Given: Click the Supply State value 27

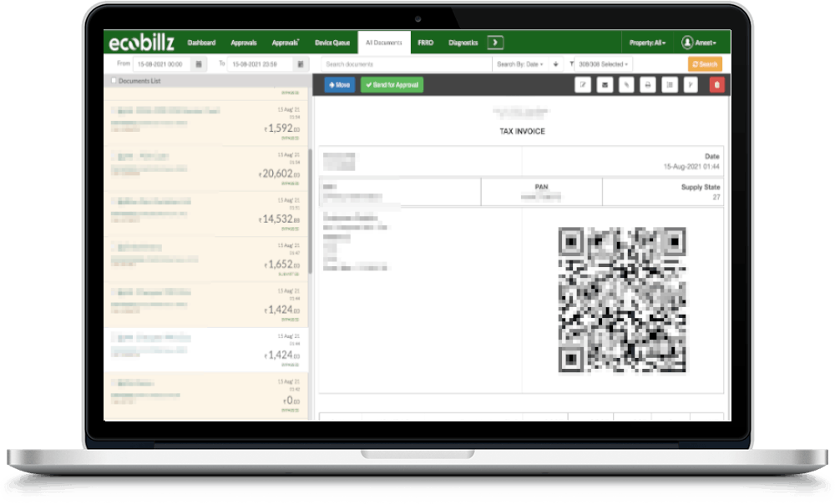Looking at the screenshot, I should pos(716,198).
